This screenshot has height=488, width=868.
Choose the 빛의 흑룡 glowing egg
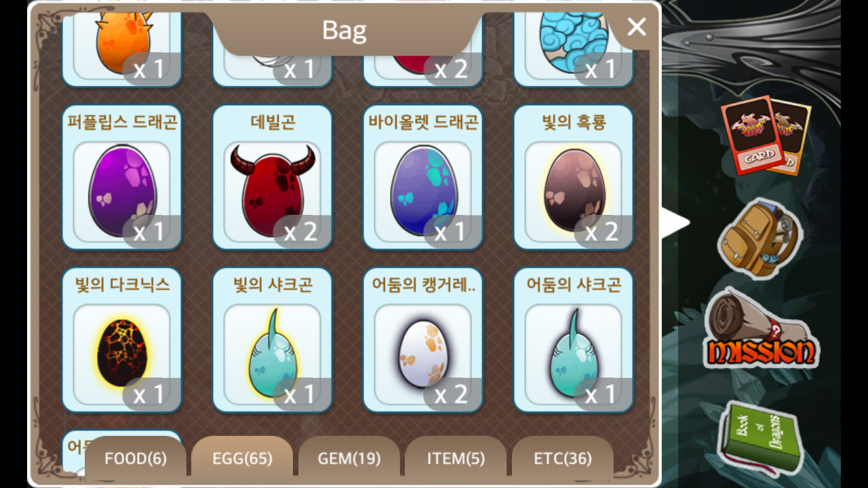click(574, 178)
